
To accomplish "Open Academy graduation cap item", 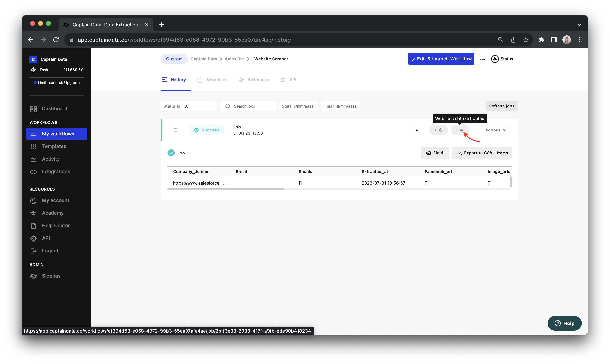I will [x=47, y=213].
